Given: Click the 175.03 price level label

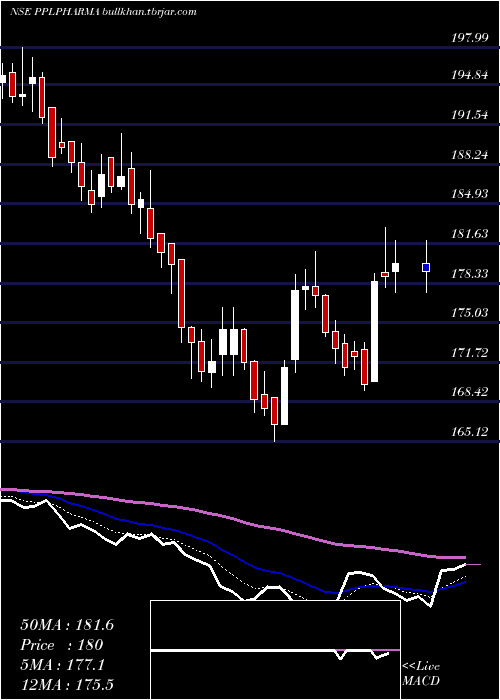Looking at the screenshot, I should click(469, 312).
